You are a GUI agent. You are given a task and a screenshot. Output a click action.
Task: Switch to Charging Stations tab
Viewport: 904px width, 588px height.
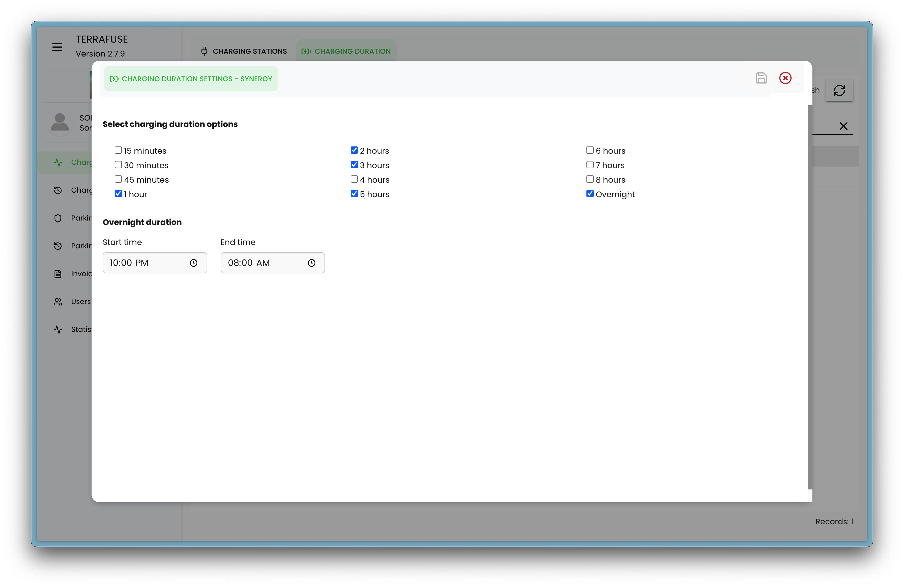pos(244,51)
